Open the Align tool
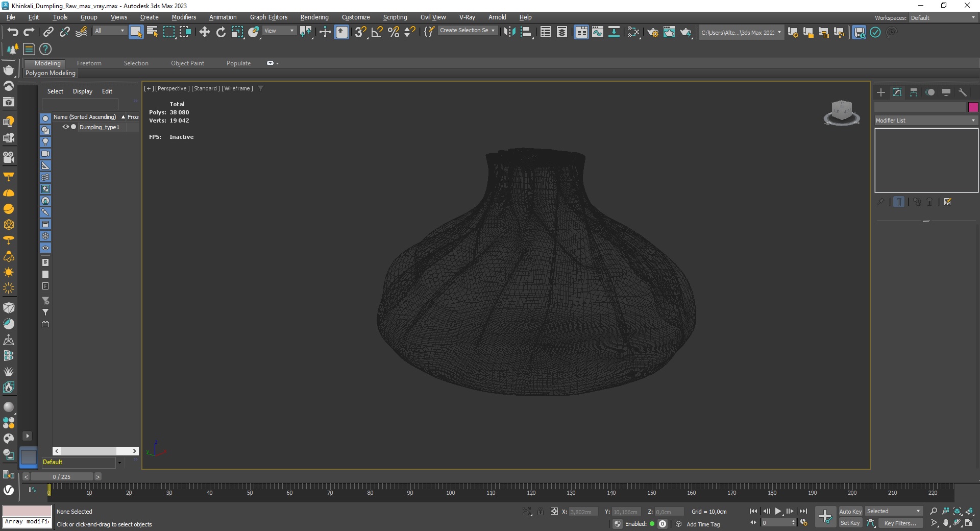 (526, 32)
